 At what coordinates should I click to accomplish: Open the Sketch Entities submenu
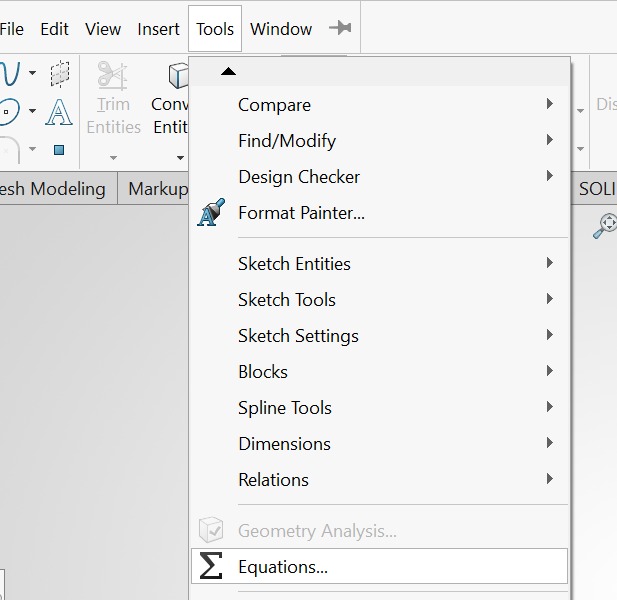tap(379, 263)
